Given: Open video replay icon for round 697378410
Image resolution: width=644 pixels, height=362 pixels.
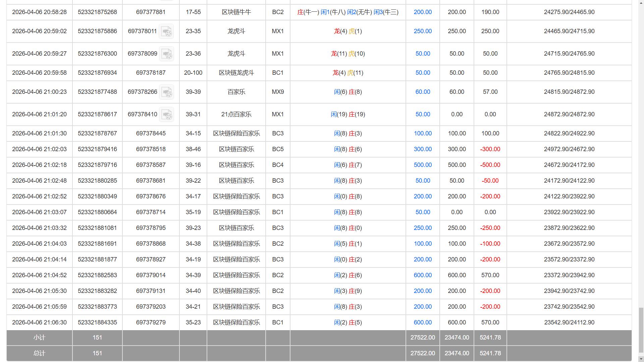Looking at the screenshot, I should [x=166, y=115].
